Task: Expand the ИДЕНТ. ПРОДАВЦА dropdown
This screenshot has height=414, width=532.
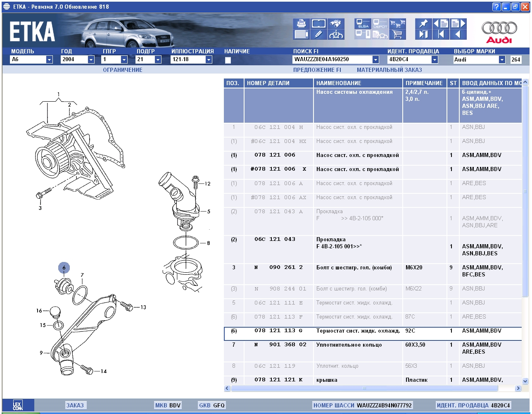Action: click(435, 59)
